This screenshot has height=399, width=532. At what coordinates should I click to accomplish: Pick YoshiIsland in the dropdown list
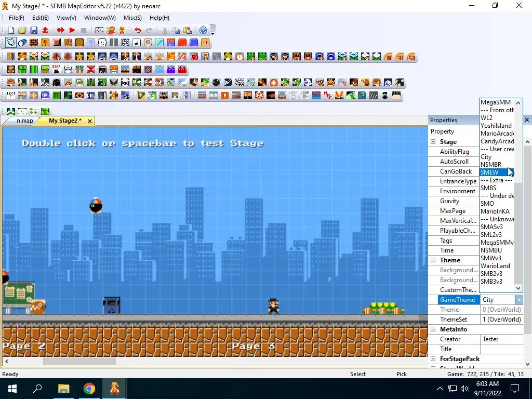click(497, 126)
